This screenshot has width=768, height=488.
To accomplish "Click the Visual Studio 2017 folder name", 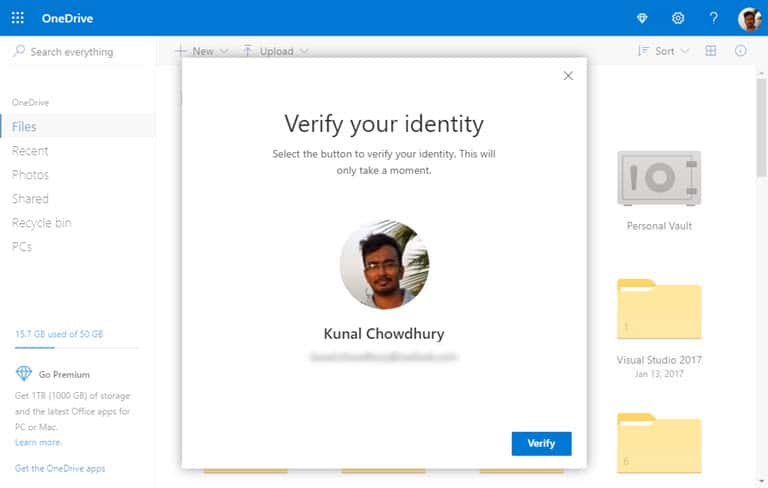I will (x=659, y=360).
